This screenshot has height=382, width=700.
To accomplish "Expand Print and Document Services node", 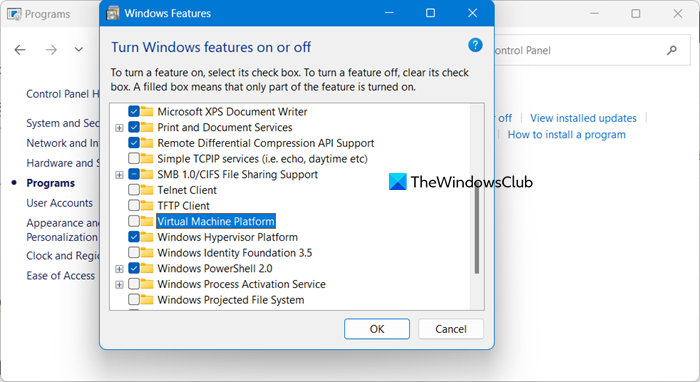I will point(119,128).
